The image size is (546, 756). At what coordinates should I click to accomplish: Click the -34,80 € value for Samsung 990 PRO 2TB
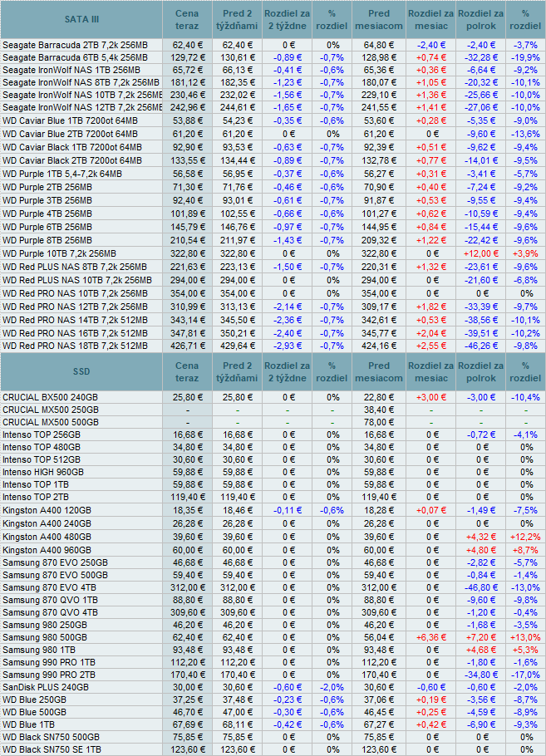coord(481,675)
